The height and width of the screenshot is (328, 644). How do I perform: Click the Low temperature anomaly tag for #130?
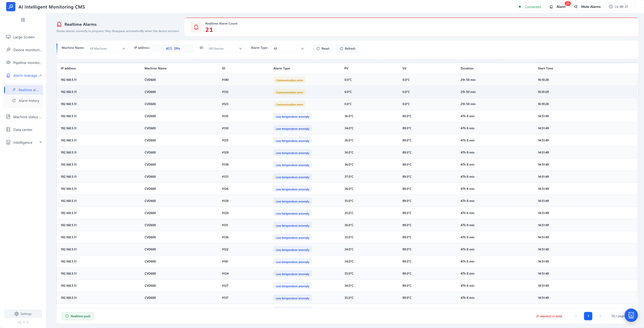293,129
